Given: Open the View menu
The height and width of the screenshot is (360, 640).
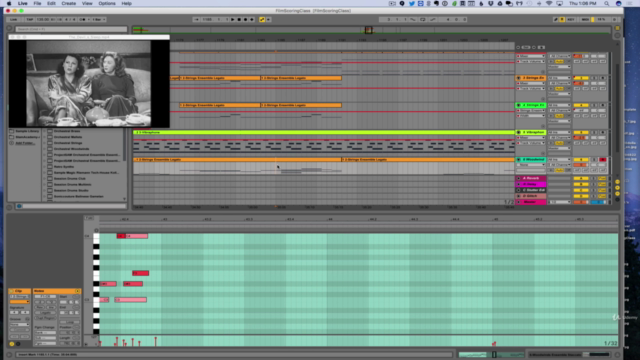Looking at the screenshot, I should click(87, 3).
